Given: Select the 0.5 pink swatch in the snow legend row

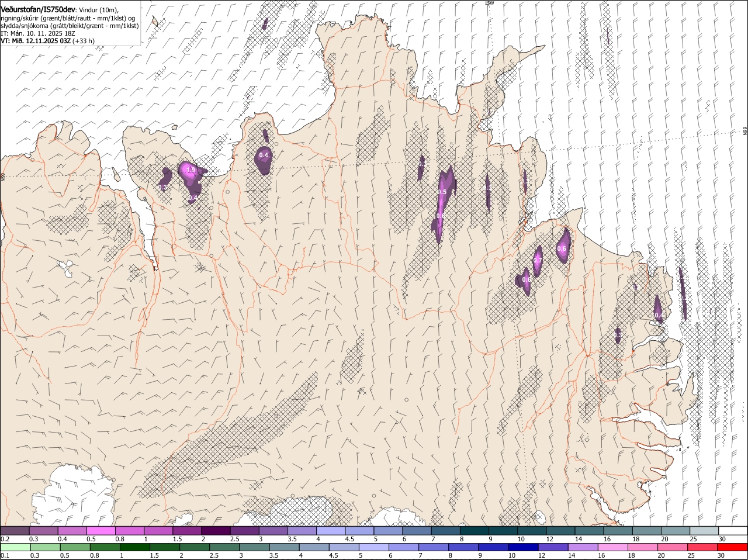Looking at the screenshot, I should pos(101,531).
